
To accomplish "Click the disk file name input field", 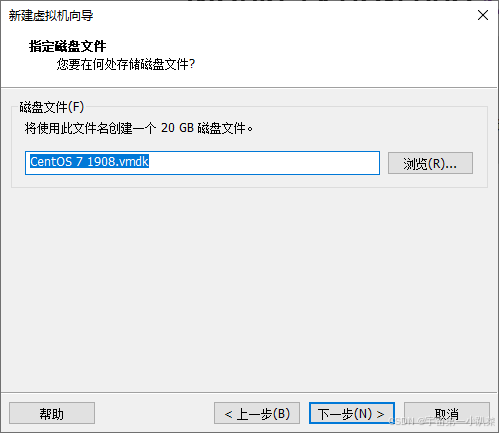I will point(202,163).
